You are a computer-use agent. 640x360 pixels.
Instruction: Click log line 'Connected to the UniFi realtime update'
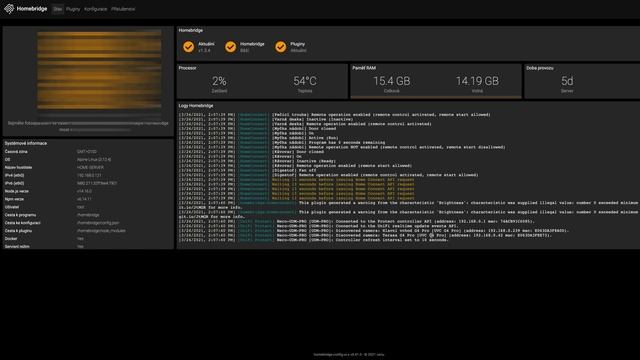coord(318,226)
